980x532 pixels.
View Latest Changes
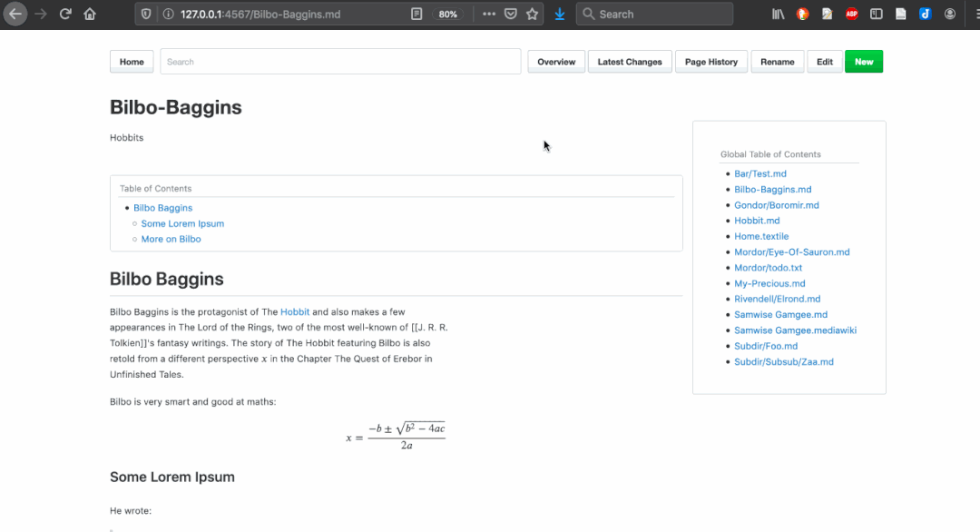click(x=630, y=62)
